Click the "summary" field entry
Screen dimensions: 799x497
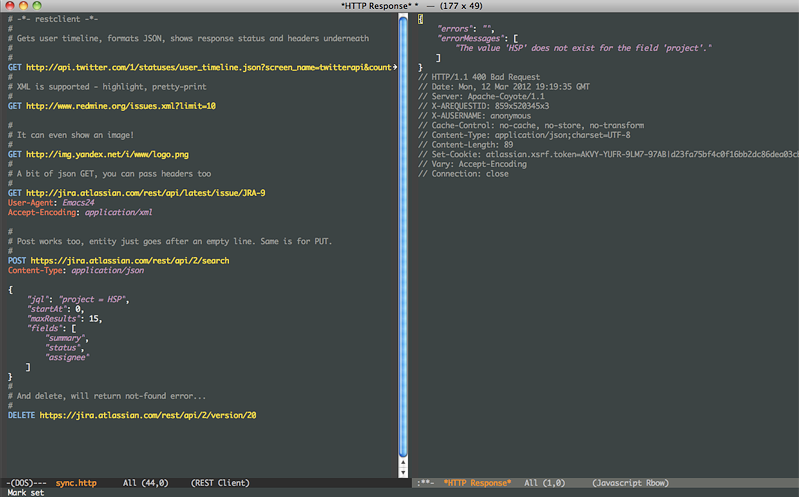(x=67, y=338)
